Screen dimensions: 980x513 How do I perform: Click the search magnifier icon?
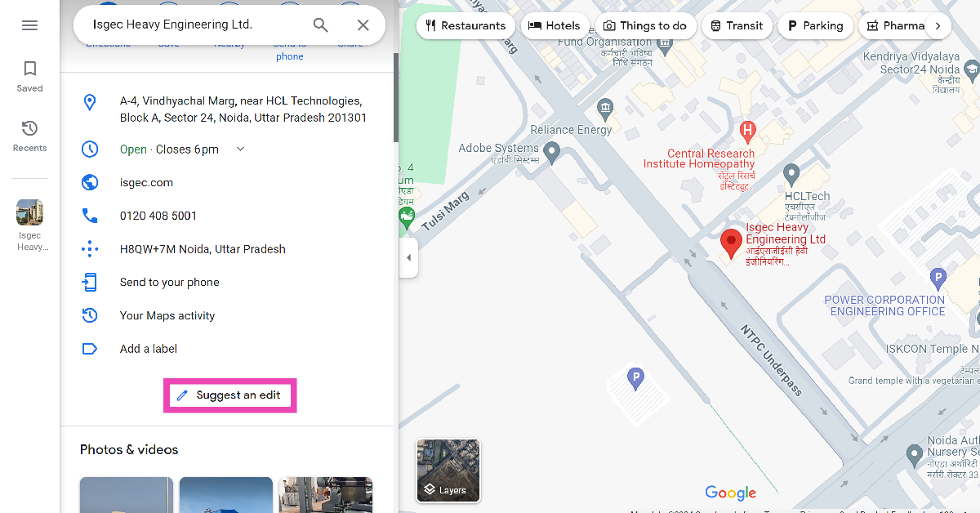pos(321,25)
